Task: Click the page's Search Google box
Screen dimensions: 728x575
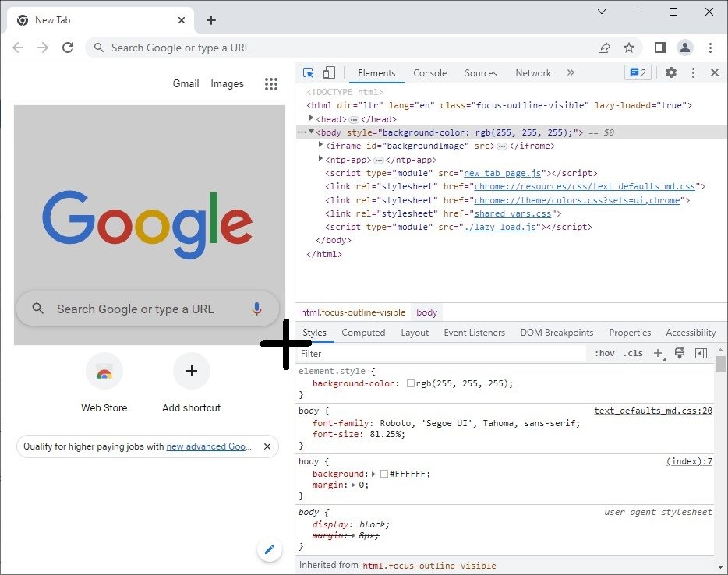Action: [x=147, y=309]
